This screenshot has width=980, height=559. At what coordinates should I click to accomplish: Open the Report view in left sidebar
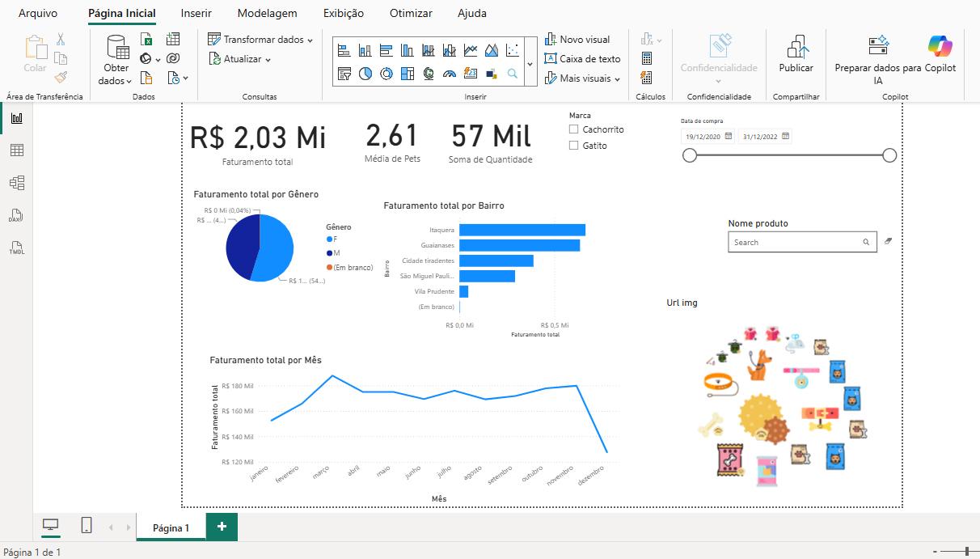[x=16, y=118]
